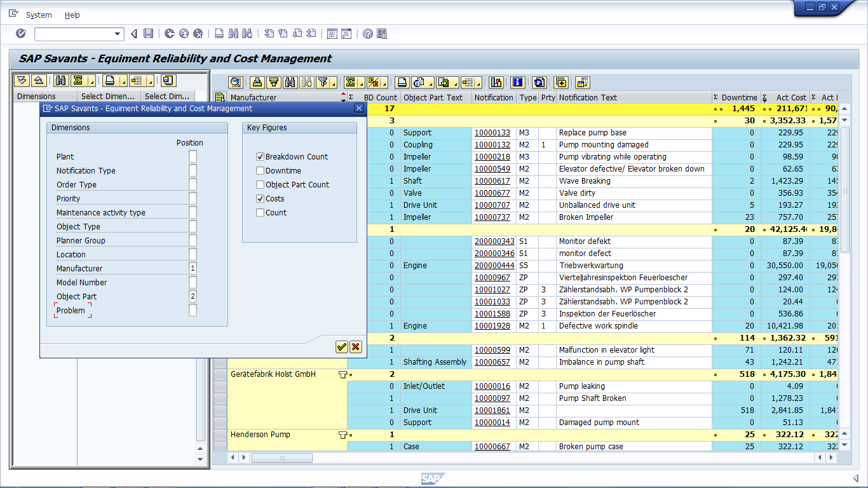The width and height of the screenshot is (868, 488).
Task: Click the green Back arrow icon
Action: pyautogui.click(x=170, y=34)
